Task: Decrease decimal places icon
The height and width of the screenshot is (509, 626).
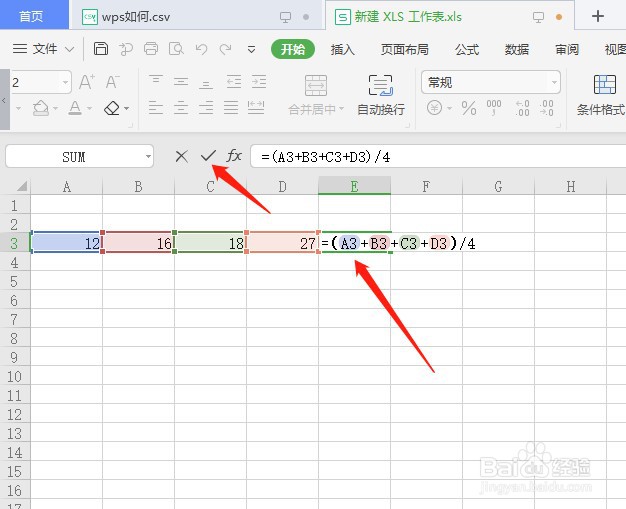Action: (547, 108)
